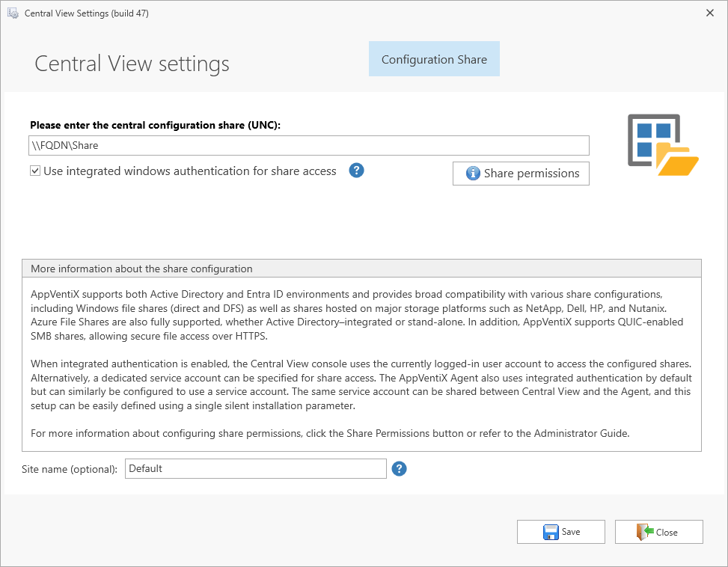
Task: Focus the central configuration share UNC field
Action: click(309, 146)
